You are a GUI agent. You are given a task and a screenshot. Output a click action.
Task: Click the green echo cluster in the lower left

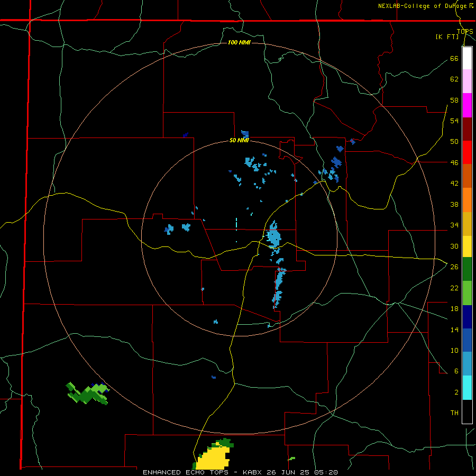point(87,393)
